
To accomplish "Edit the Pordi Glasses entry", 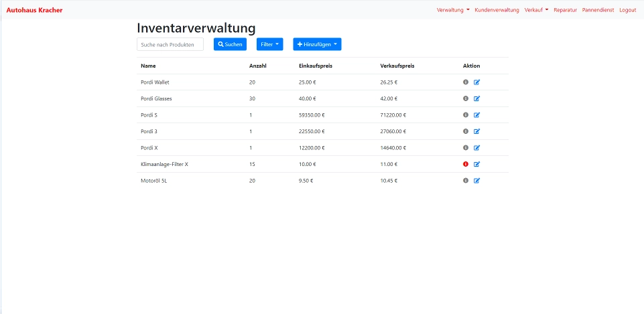I will click(x=476, y=98).
